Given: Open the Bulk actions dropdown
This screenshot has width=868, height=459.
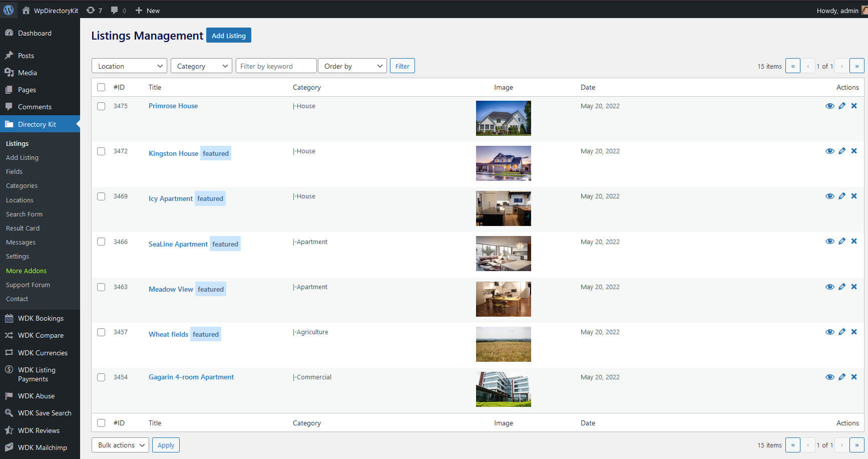Looking at the screenshot, I should tap(120, 445).
